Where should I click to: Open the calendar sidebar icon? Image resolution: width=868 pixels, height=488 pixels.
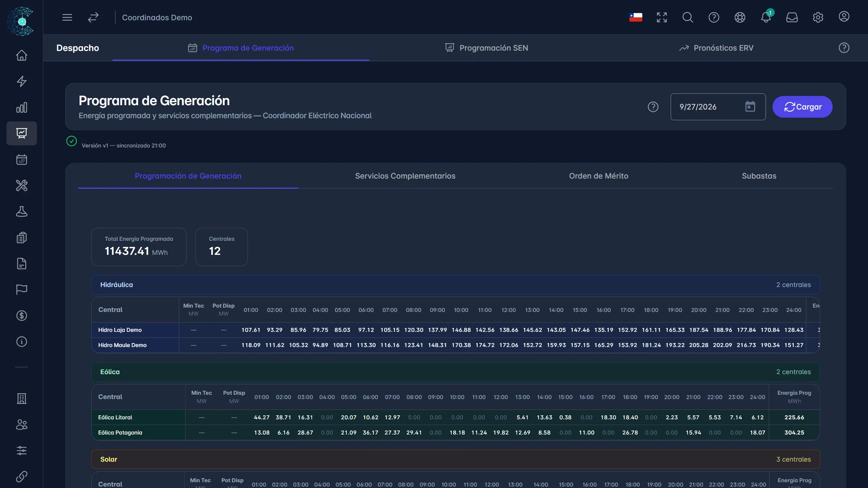point(22,159)
